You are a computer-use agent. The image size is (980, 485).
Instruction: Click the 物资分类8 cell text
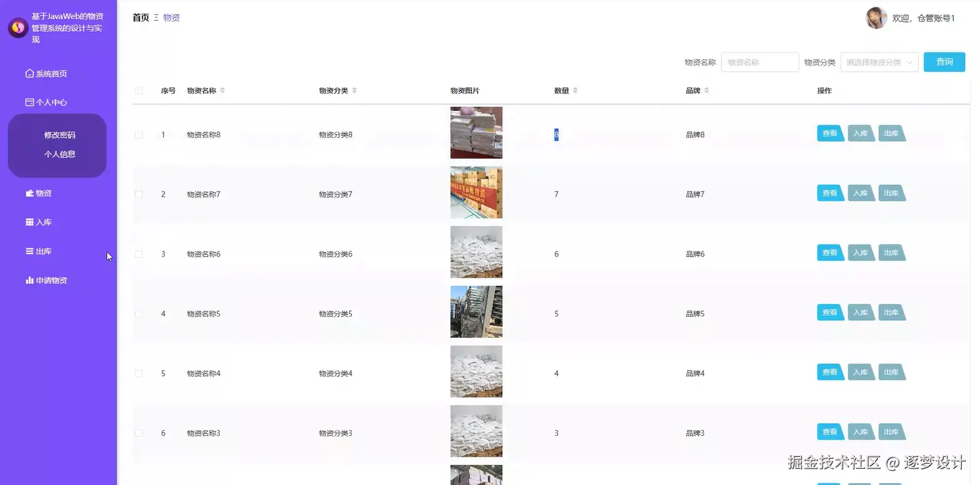coord(335,135)
